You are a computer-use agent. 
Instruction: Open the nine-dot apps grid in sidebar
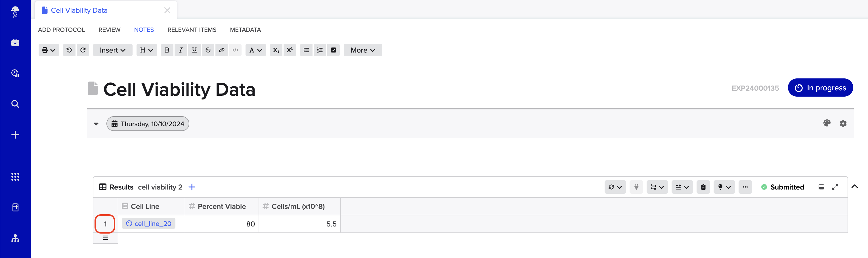(15, 177)
